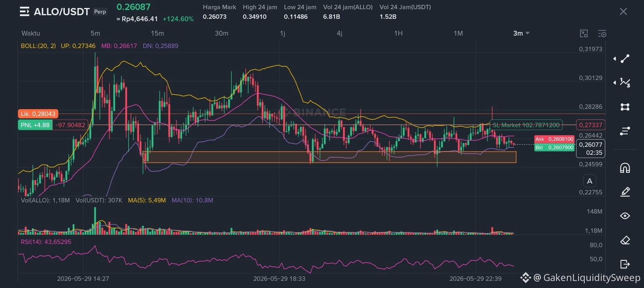Viewport: 644px width, 288px height.
Task: Tap the Vol 24 jam(ALLO) value 6.81B
Action: pyautogui.click(x=332, y=16)
